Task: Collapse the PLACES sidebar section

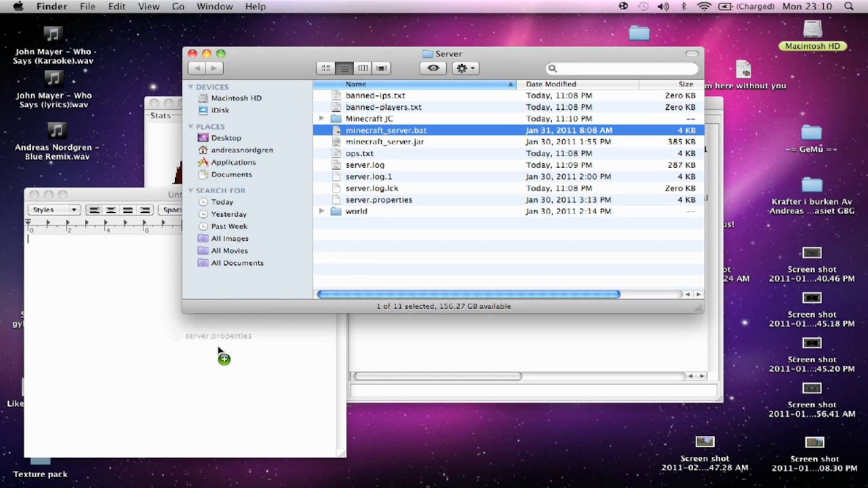Action: pyautogui.click(x=191, y=126)
